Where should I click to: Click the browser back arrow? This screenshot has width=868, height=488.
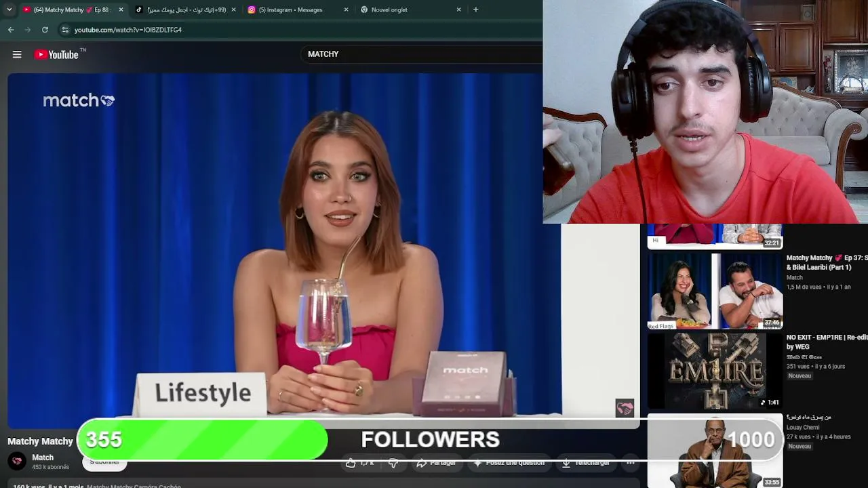[11, 30]
